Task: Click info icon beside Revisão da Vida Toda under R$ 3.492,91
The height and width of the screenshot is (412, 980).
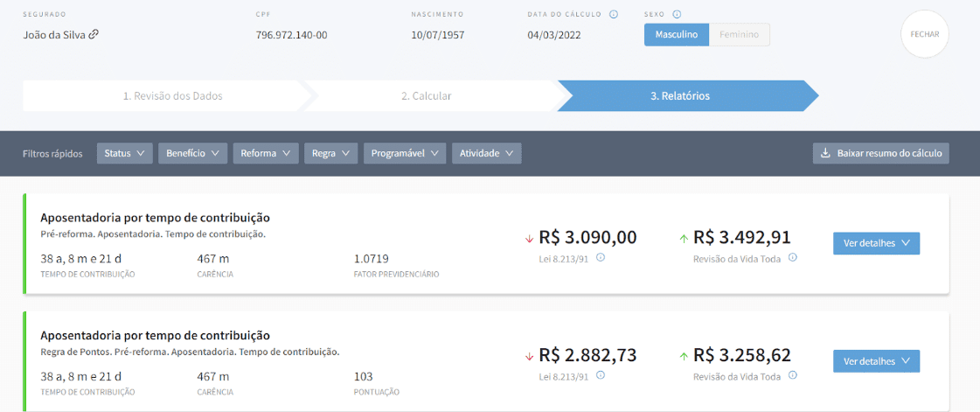Action: [x=792, y=257]
